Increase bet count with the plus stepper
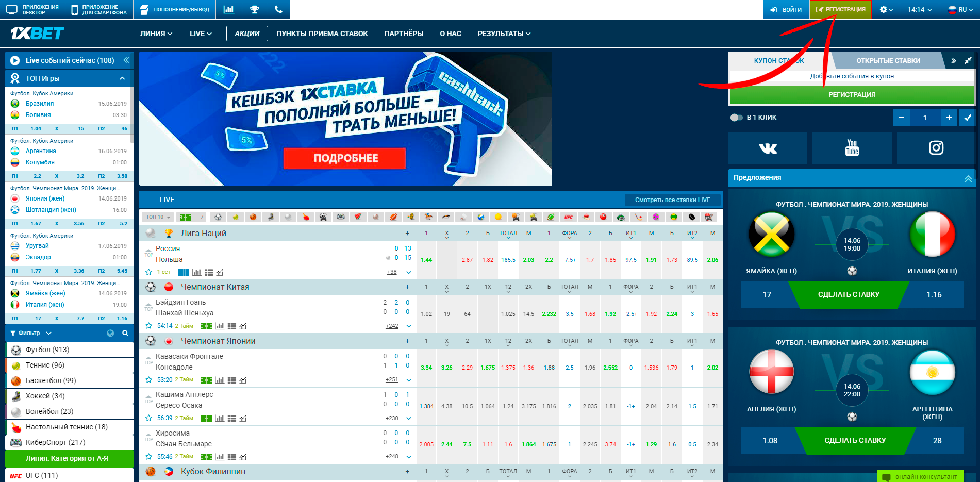The height and width of the screenshot is (482, 980). 949,118
